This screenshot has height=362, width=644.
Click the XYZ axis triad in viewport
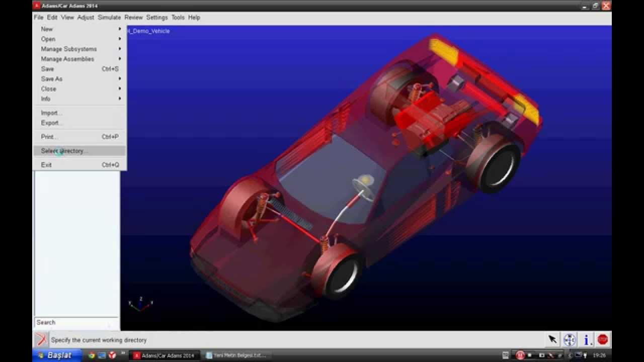click(140, 304)
